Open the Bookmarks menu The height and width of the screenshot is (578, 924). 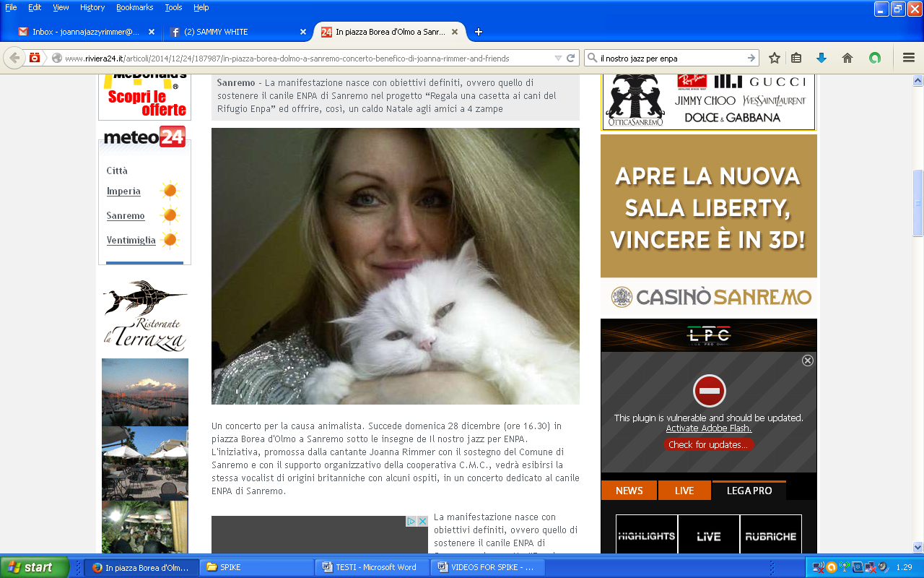(134, 7)
